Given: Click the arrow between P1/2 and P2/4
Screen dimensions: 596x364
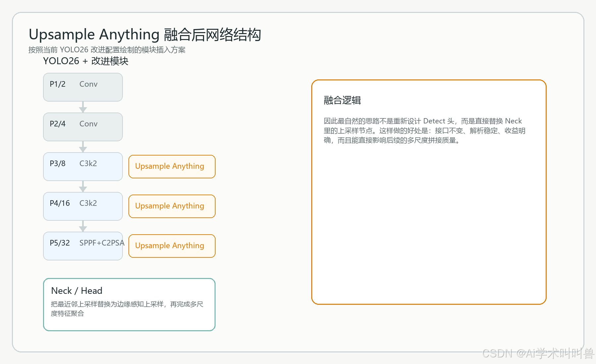Looking at the screenshot, I should point(83,107).
